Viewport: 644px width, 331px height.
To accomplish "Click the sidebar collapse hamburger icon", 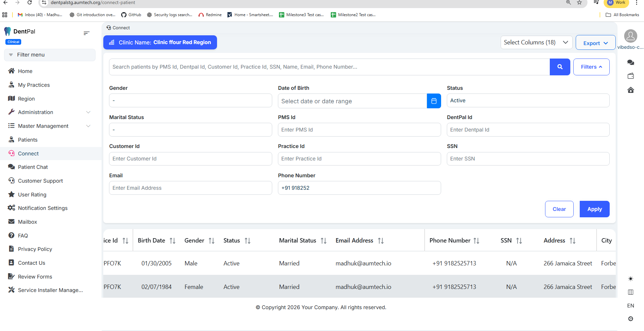I will tap(86, 33).
